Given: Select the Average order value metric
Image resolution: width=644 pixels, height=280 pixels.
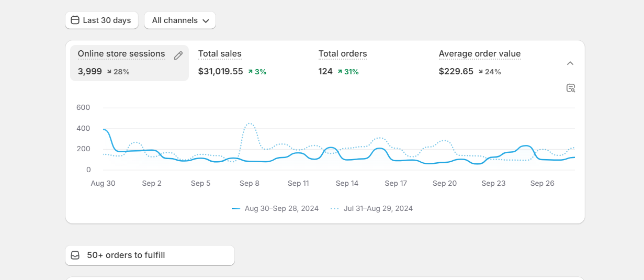Looking at the screenshot, I should tap(479, 54).
